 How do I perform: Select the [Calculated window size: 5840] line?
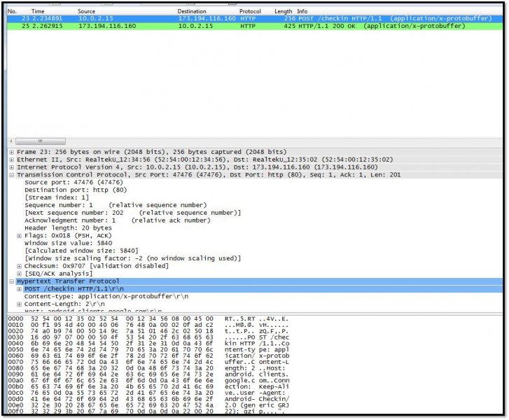pos(81,251)
